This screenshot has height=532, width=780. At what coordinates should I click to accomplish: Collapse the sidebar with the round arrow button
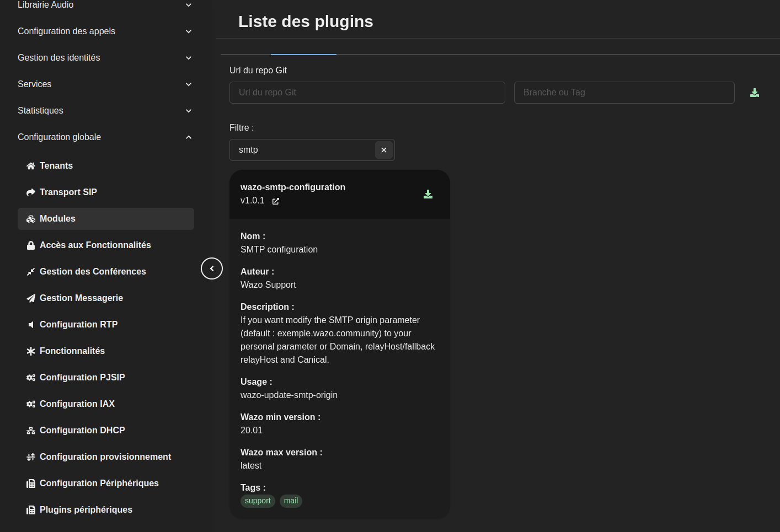pos(212,268)
